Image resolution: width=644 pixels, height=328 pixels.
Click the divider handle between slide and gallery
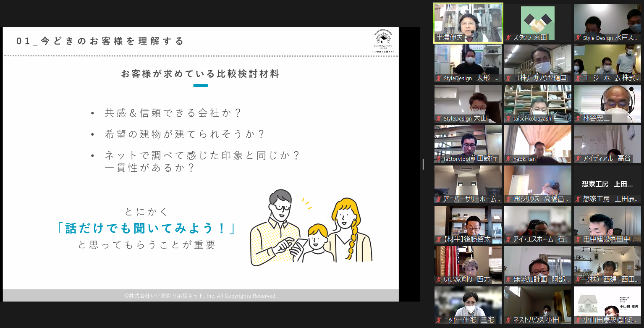coord(423,164)
